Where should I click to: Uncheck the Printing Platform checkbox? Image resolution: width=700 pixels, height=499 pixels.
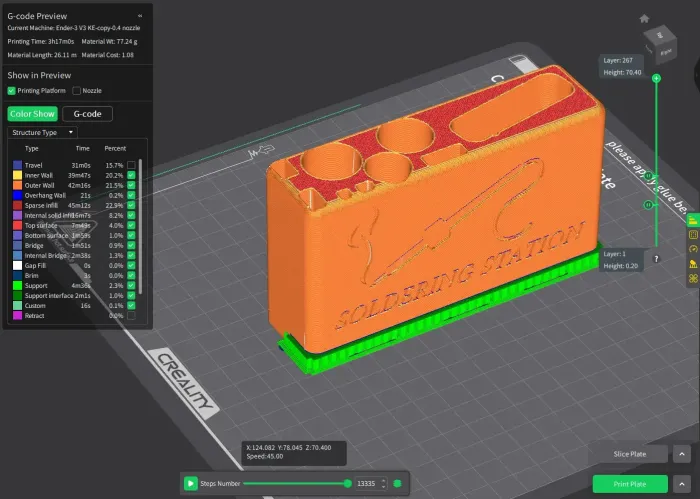(11, 91)
